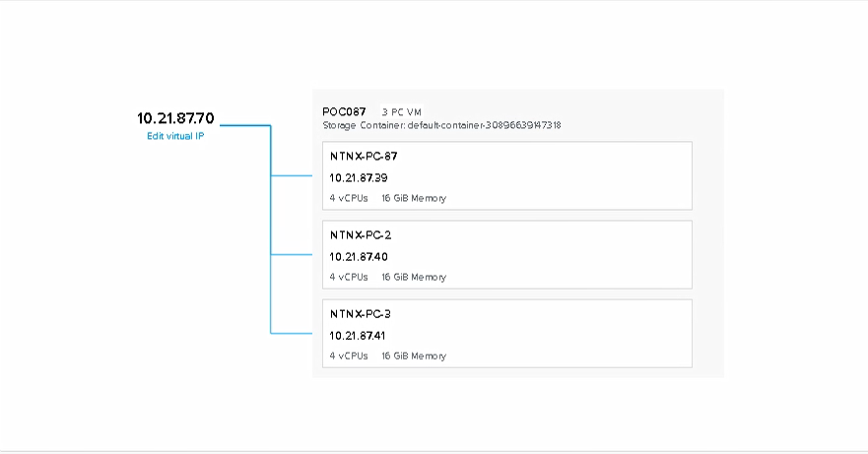Click the POC087 cluster name
Screen dimensions: 868x454
pyautogui.click(x=344, y=111)
